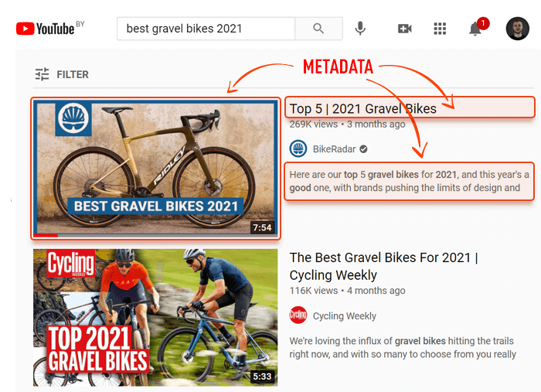541x392 pixels.
Task: Click the search box with gravel bikes query
Action: [206, 29]
